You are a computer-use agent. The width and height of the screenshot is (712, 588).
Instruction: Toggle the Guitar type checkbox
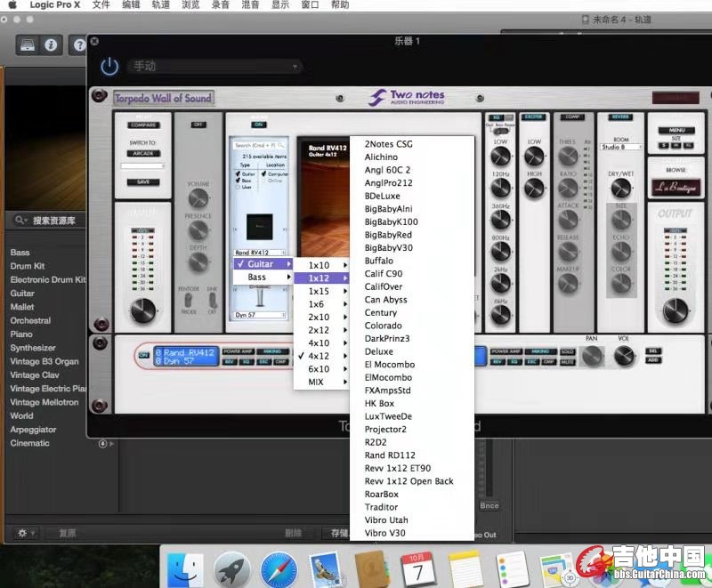[236, 173]
